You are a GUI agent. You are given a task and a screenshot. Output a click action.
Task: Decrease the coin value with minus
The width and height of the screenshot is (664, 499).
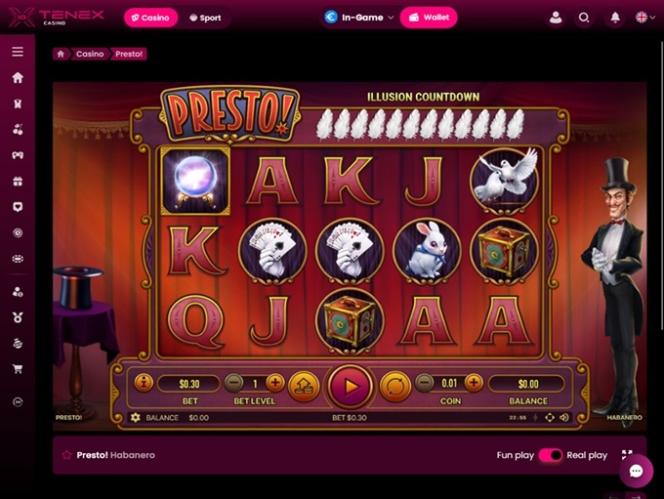[x=424, y=383]
